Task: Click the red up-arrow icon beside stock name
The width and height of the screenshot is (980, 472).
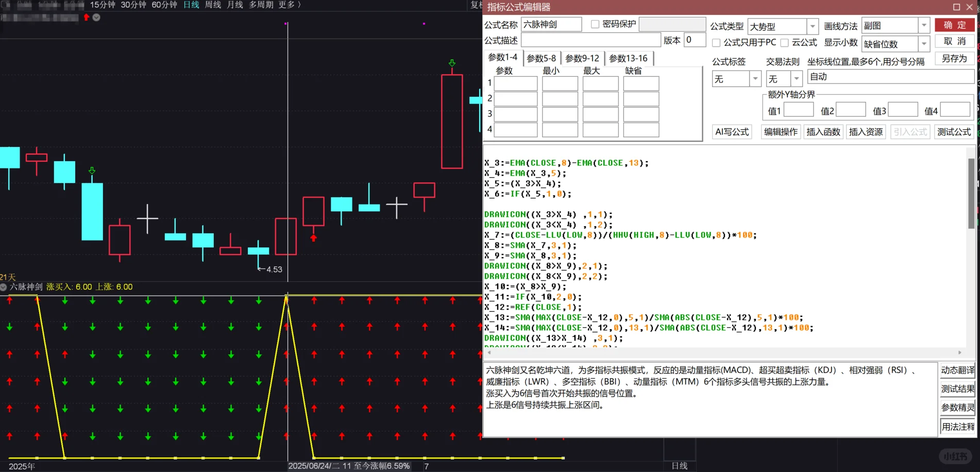Action: pos(87,17)
